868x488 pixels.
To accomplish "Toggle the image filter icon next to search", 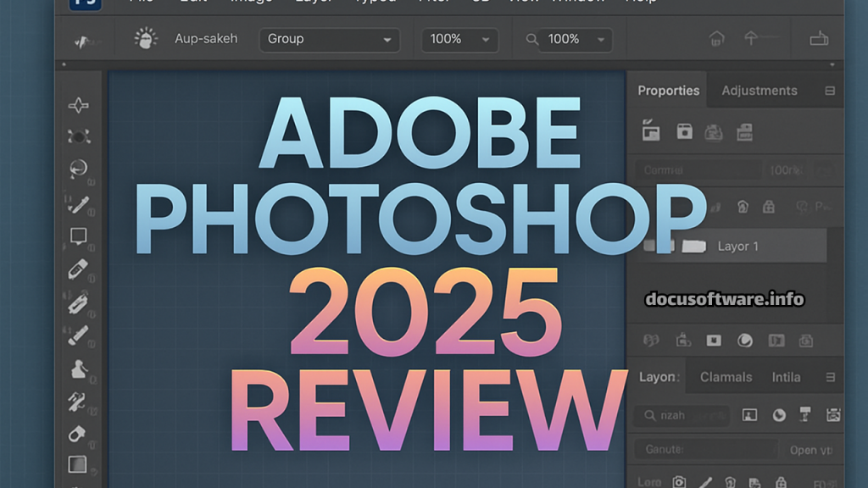I will pos(749,415).
